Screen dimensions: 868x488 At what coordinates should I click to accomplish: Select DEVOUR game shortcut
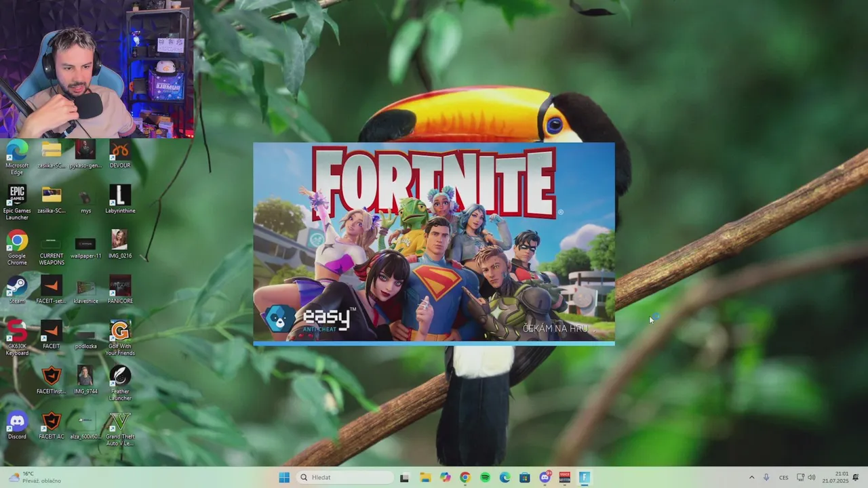pyautogui.click(x=120, y=155)
